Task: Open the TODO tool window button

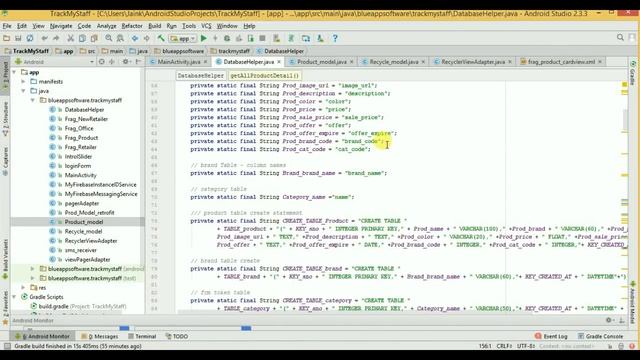Action: 177,336
